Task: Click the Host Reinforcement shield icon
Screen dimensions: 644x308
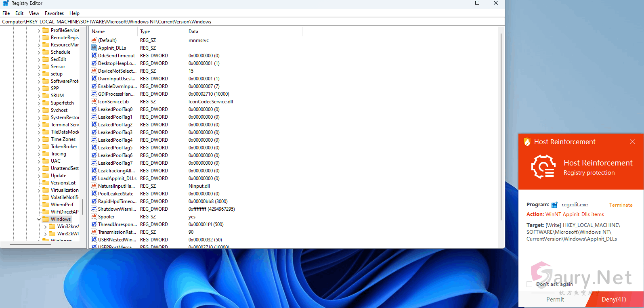Action: (x=527, y=142)
